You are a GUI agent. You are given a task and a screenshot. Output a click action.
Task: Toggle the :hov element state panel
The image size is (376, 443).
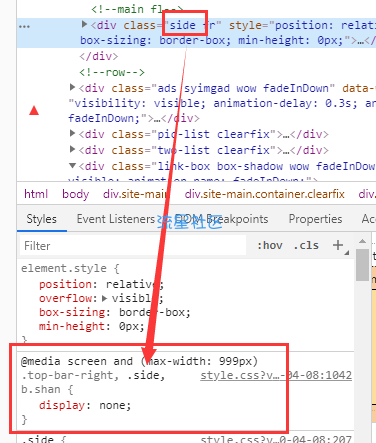[x=269, y=246]
